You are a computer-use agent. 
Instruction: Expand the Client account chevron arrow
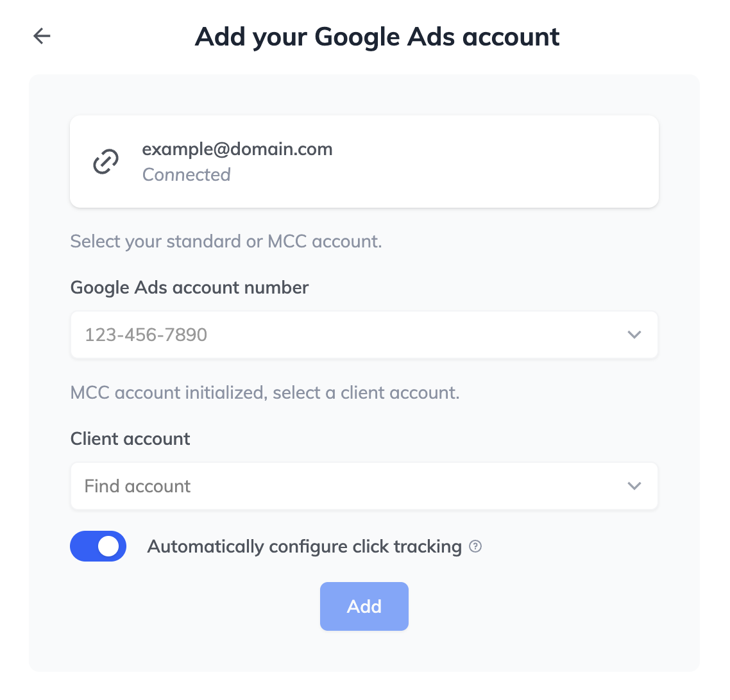pyautogui.click(x=634, y=486)
